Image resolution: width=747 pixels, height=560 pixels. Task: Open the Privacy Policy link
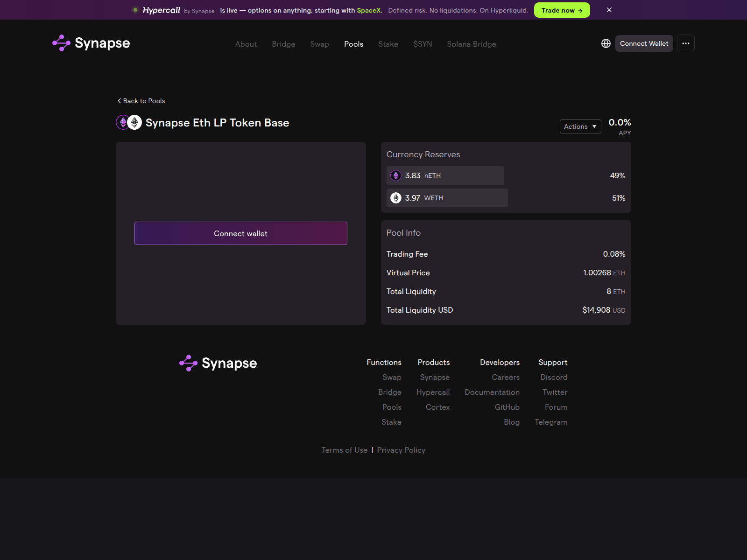pos(401,450)
